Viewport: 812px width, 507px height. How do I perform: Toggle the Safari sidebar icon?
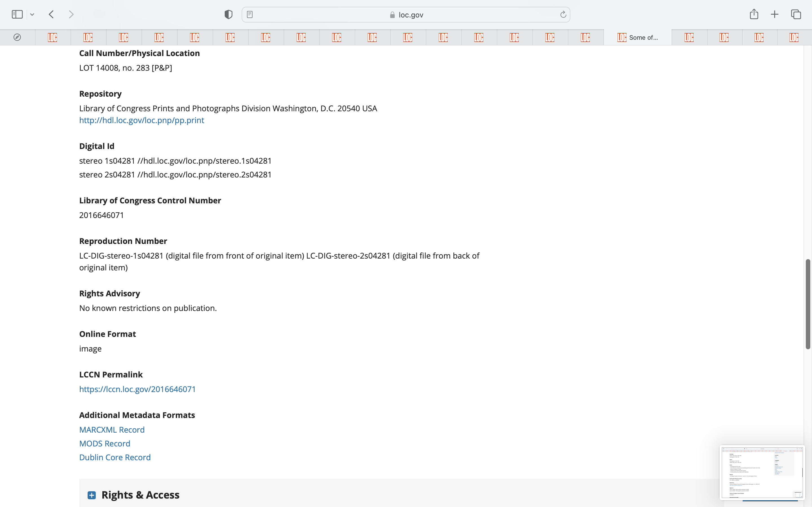tap(17, 14)
